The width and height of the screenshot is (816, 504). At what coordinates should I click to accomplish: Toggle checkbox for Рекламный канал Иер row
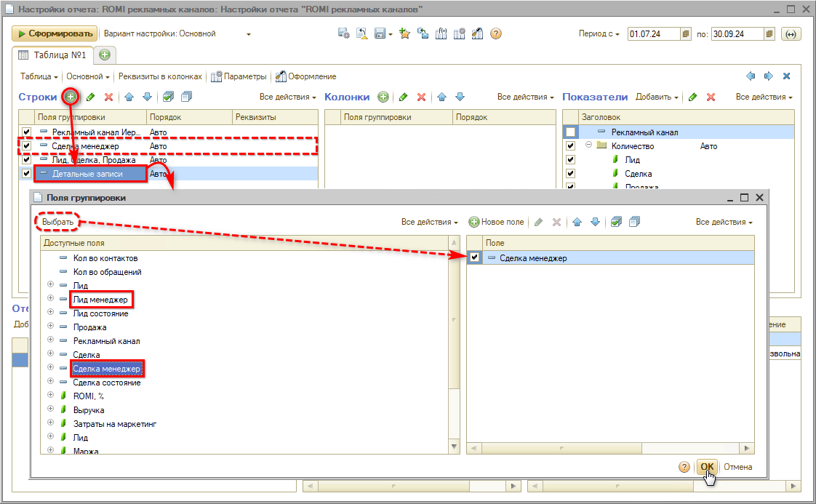pyautogui.click(x=26, y=132)
